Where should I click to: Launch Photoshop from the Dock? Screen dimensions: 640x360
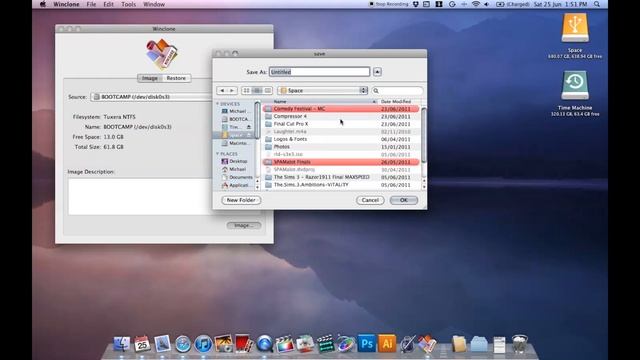367,343
